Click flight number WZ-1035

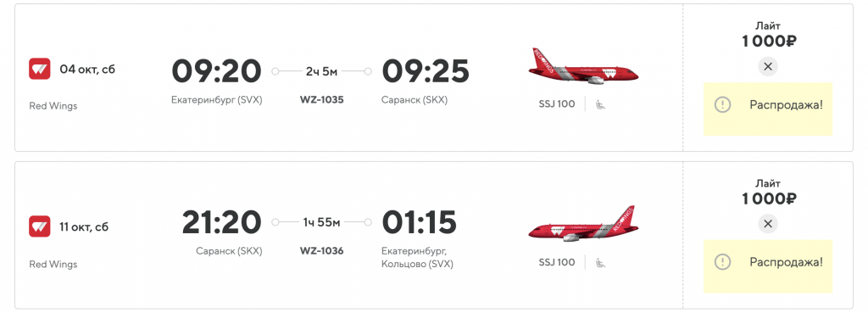[x=321, y=100]
